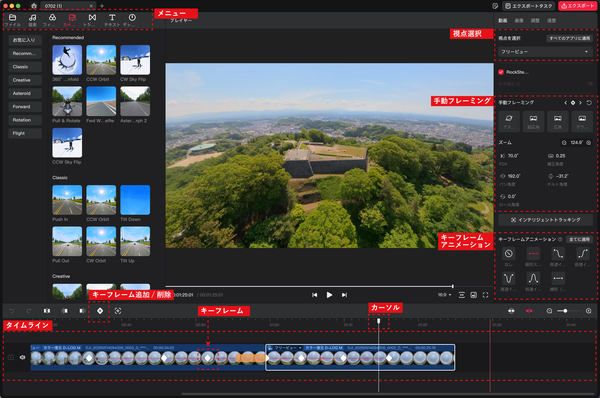Jump to next keyframe in manual framing
This screenshot has width=600, height=398.
click(x=580, y=103)
